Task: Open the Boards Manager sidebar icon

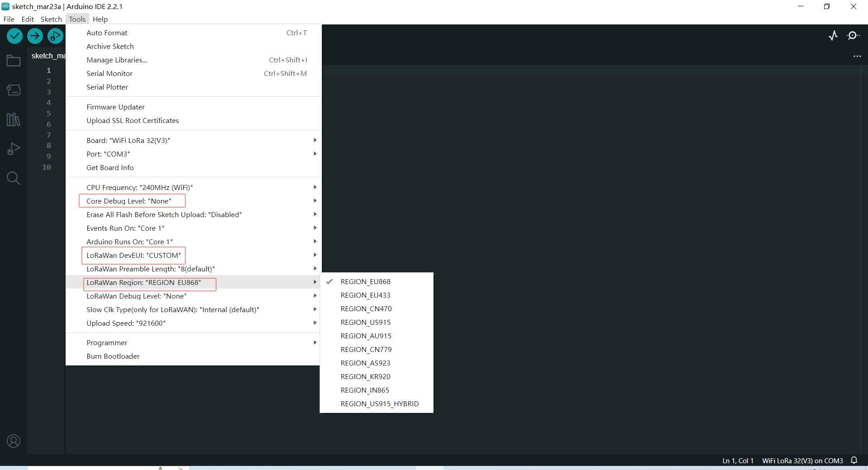Action: 14,90
